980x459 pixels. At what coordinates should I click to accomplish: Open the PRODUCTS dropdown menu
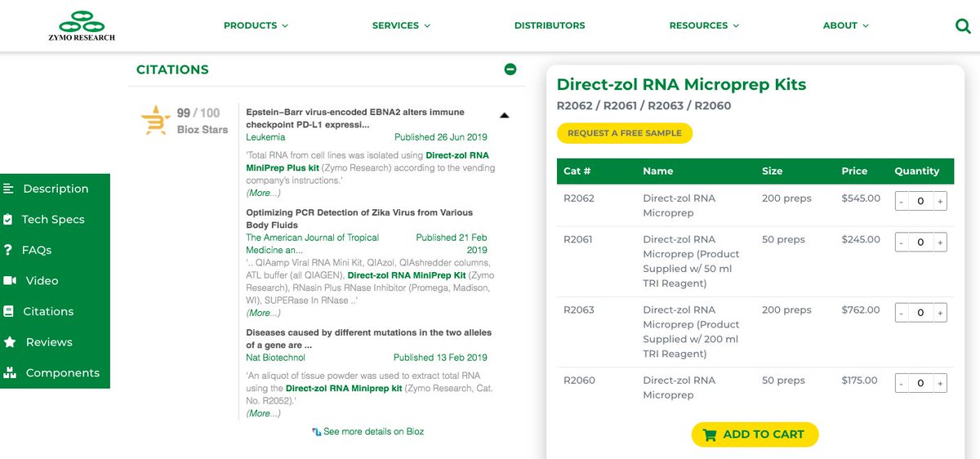tap(256, 25)
